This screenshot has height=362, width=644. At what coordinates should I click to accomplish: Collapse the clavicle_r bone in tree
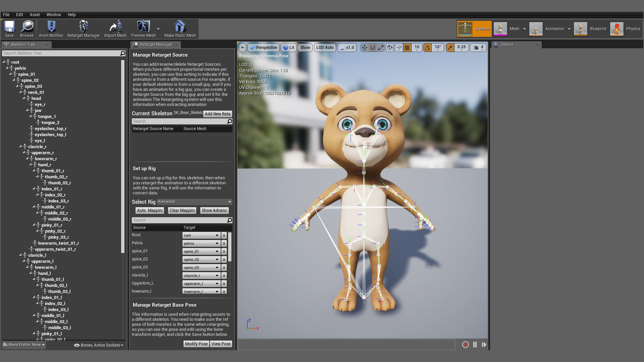pos(20,146)
